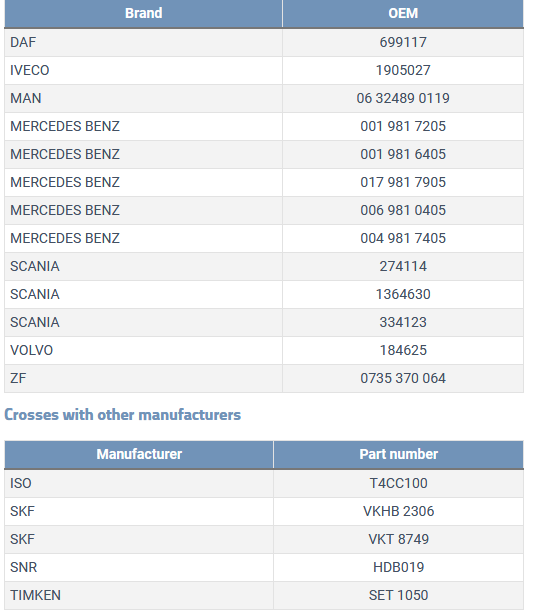Click the OEM column header

click(403, 13)
